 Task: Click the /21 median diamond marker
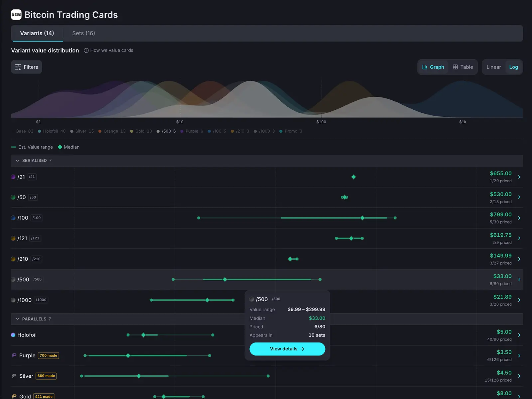tap(353, 177)
